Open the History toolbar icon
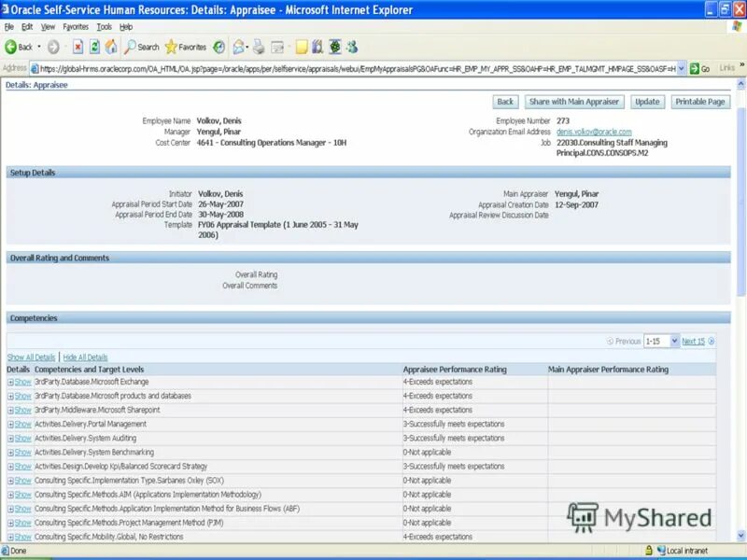This screenshot has height=560, width=747. [x=218, y=47]
